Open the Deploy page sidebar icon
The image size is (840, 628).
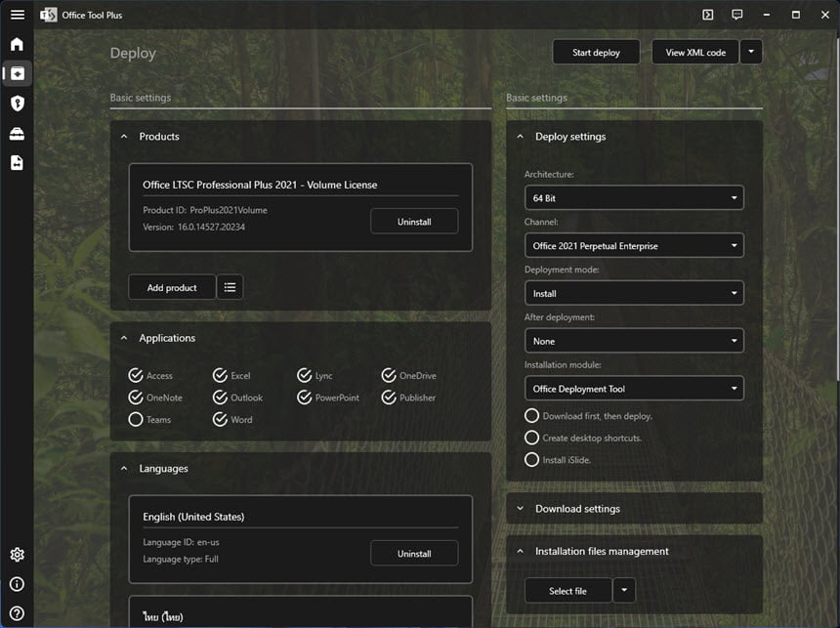click(18, 73)
